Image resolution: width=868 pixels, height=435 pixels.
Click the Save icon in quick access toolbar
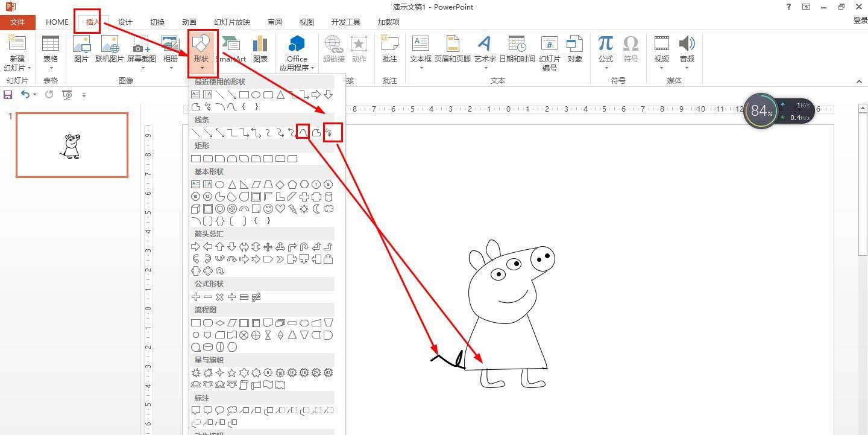coord(8,95)
